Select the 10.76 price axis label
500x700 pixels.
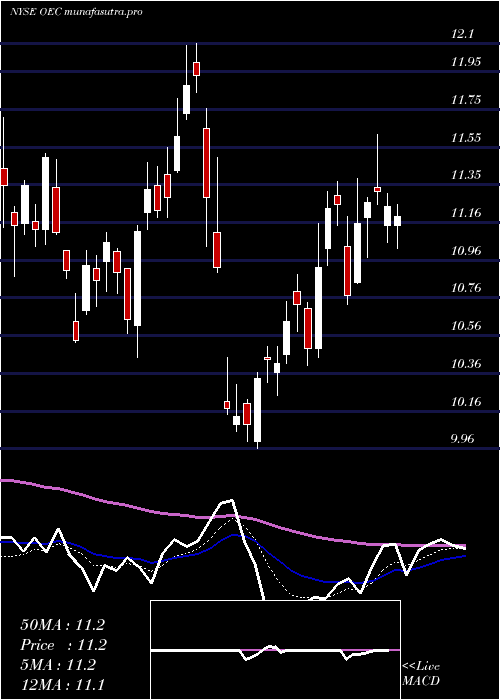pyautogui.click(x=466, y=288)
